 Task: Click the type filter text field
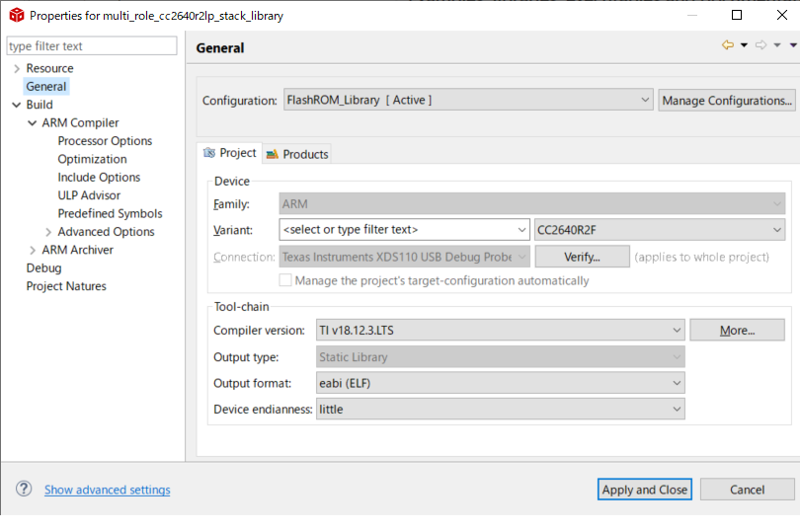[x=92, y=46]
